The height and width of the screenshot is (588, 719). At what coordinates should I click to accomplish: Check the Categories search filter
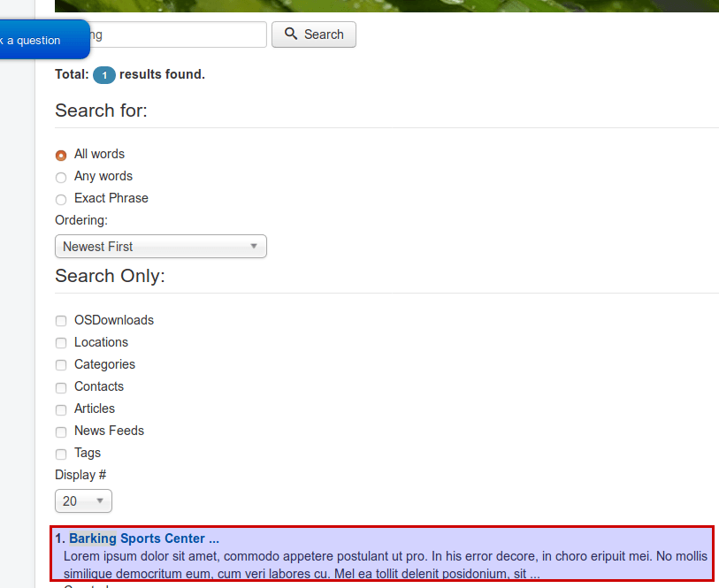[61, 365]
